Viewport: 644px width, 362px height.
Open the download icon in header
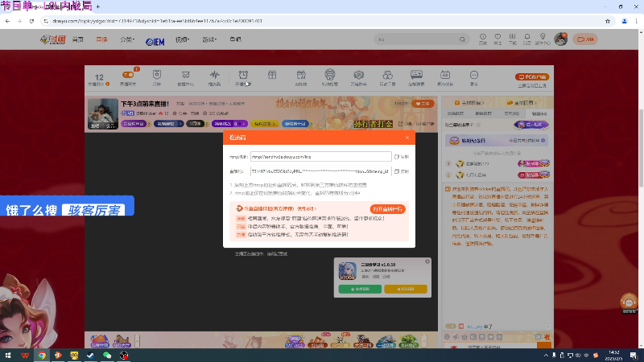512,37
